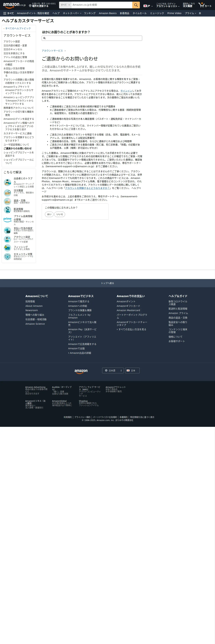Viewport: 215px width, 644px height.
Task: Open footer Amazon Mastercard link
Action: pos(128,310)
